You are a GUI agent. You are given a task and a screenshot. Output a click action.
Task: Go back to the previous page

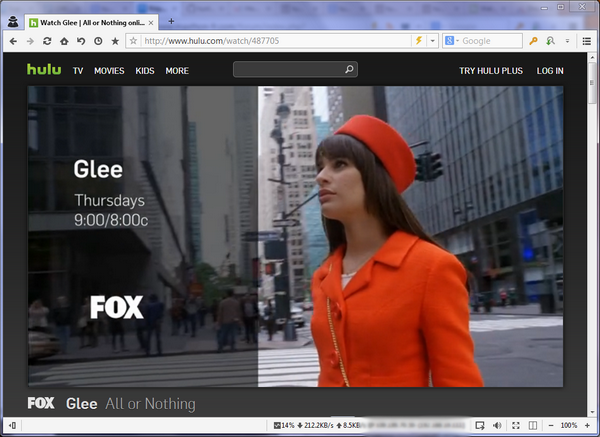point(13,41)
